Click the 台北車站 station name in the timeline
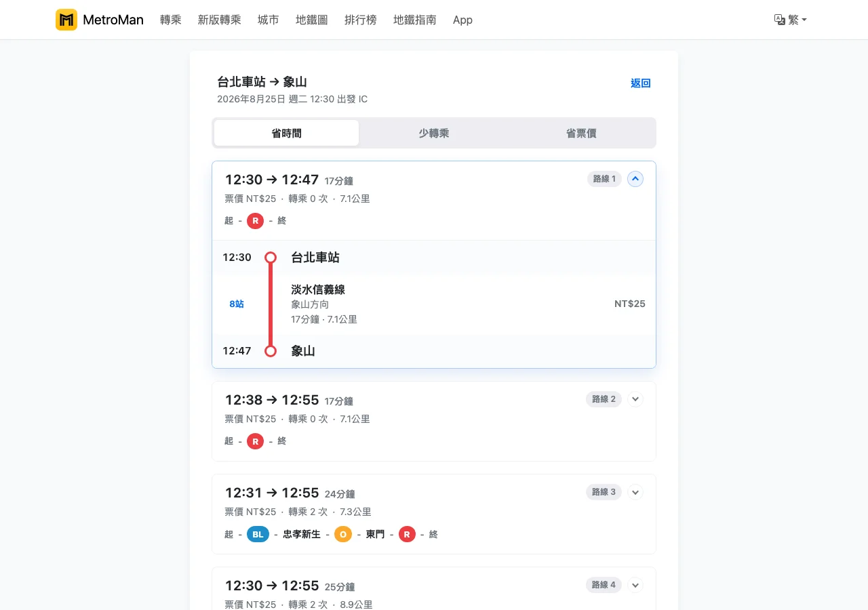Image resolution: width=868 pixels, height=610 pixels. click(315, 258)
